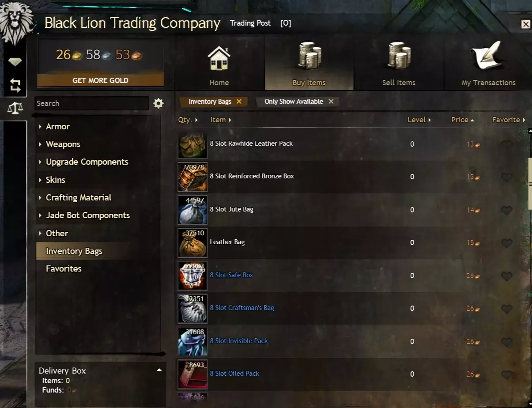Open the 8 Slot Craftsman's Bag link

(x=242, y=308)
